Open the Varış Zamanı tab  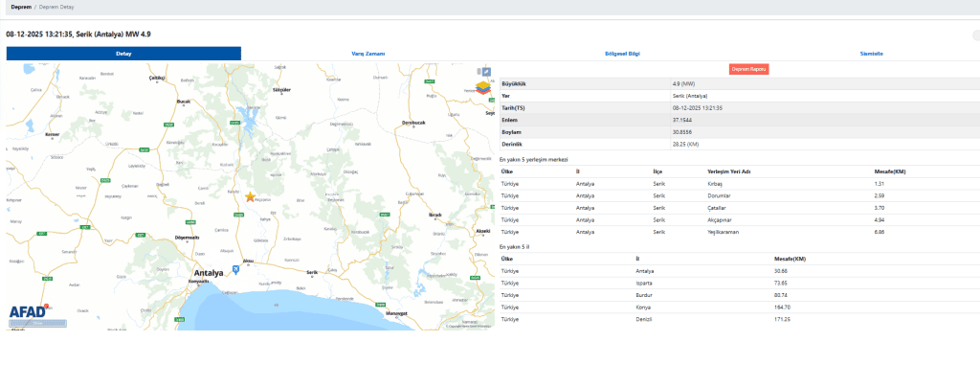(x=368, y=54)
